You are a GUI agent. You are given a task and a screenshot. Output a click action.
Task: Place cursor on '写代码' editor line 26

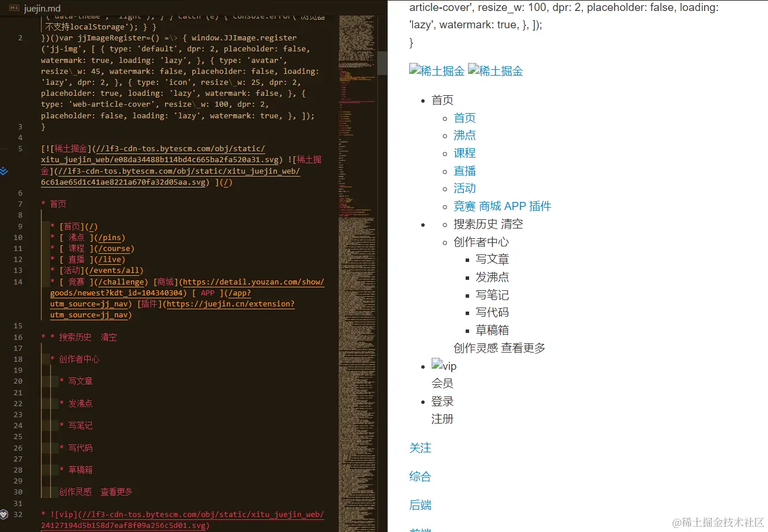click(x=80, y=448)
